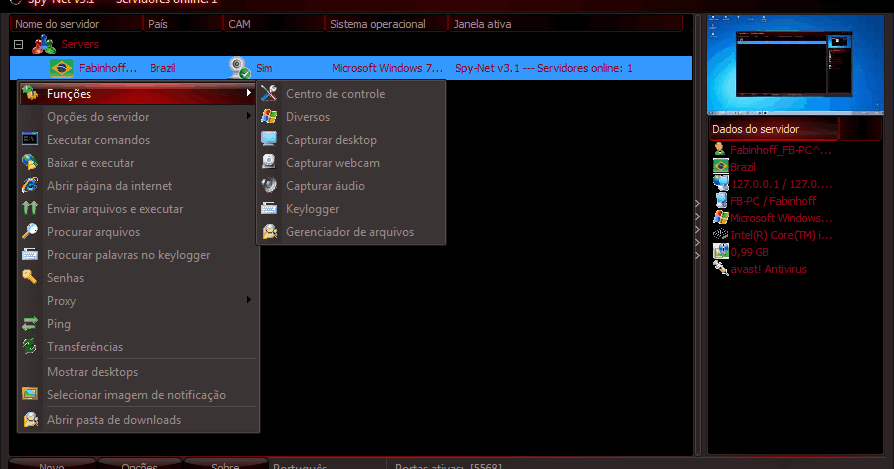Expand the Funções submenu arrow
Viewport: 894px width, 469px height.
(249, 93)
